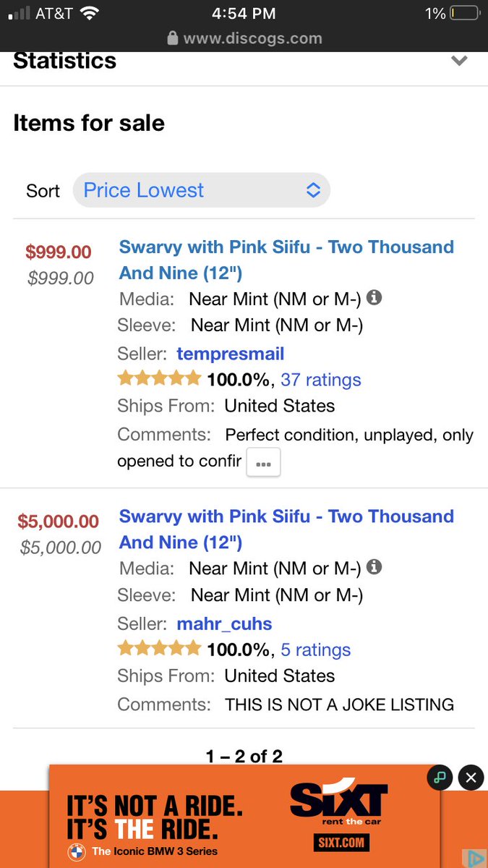Tap the discogs.com address bar
Viewport: 488px width, 868px height.
[x=244, y=38]
